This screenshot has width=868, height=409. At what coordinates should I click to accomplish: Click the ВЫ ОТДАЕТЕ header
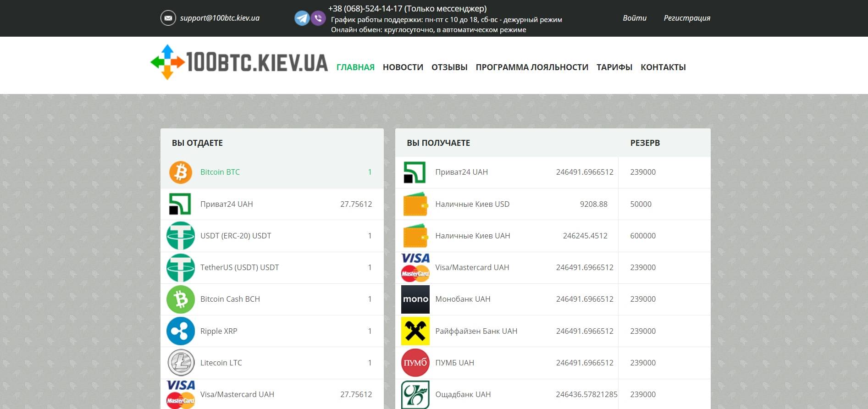click(x=197, y=143)
